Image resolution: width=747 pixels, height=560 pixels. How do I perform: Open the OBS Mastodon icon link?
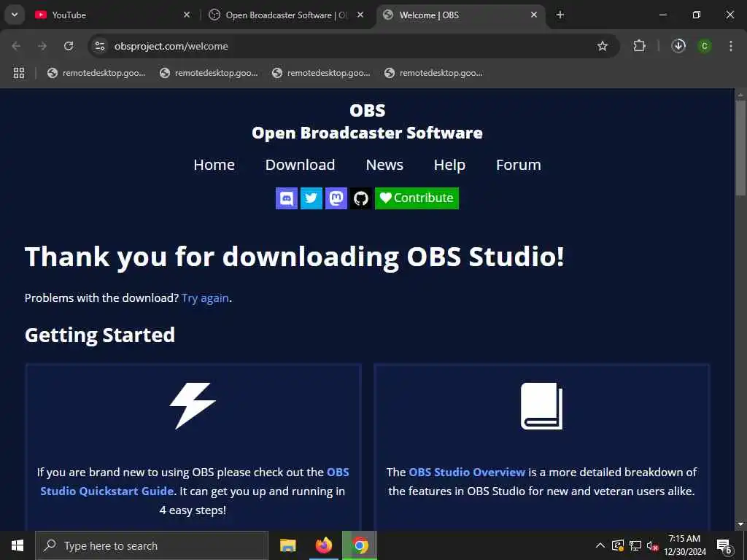pyautogui.click(x=336, y=198)
